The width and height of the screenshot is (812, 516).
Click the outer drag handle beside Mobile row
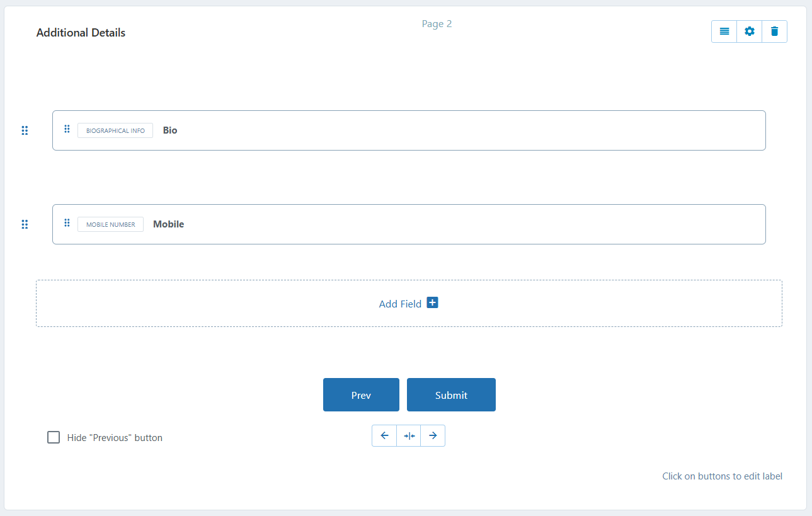coord(25,224)
